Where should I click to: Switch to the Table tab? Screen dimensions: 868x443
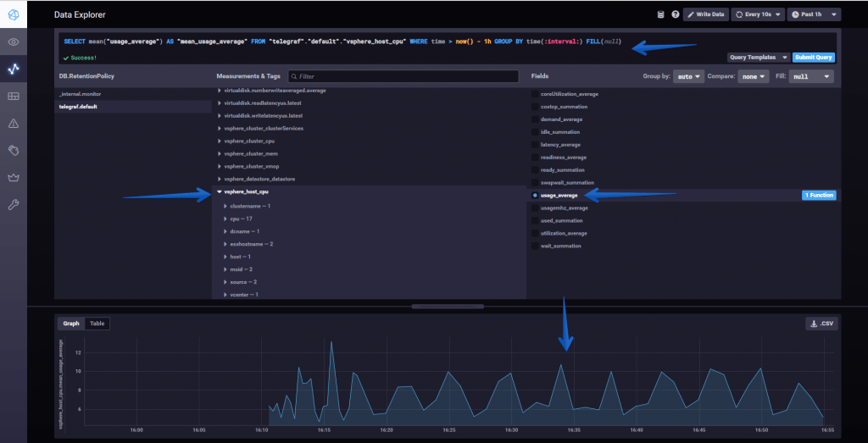click(x=97, y=324)
